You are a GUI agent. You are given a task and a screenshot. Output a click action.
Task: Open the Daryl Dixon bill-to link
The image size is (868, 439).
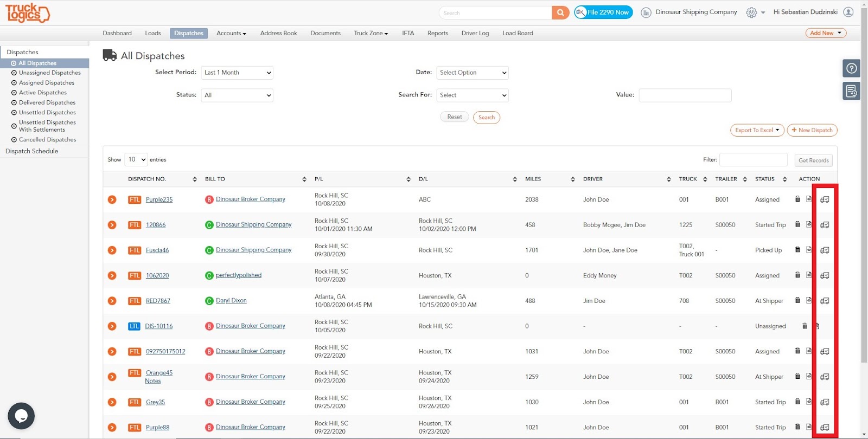(x=231, y=300)
